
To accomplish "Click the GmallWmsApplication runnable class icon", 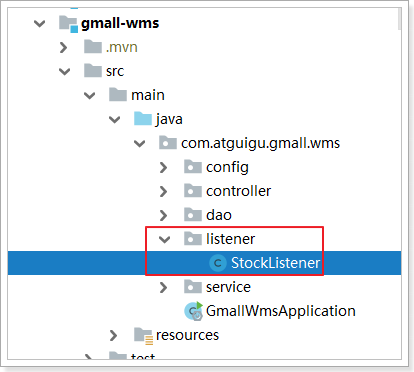I will coord(194,311).
